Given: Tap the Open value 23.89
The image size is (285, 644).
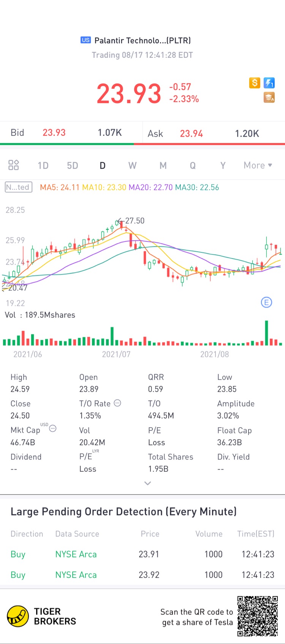Looking at the screenshot, I should coord(89,389).
